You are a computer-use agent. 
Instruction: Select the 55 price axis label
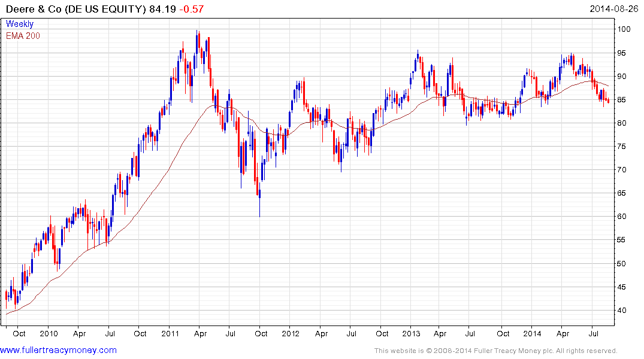[x=622, y=240]
